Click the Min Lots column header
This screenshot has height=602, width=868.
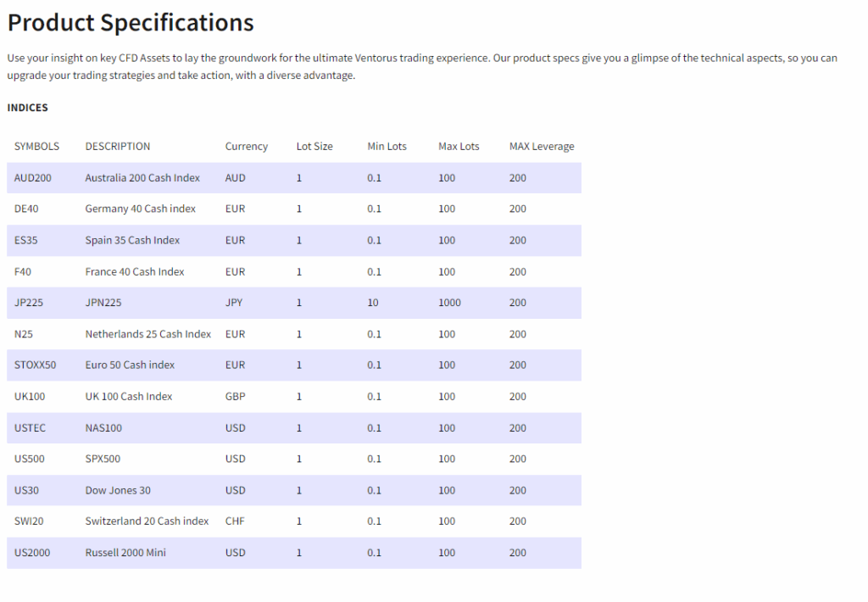point(387,147)
